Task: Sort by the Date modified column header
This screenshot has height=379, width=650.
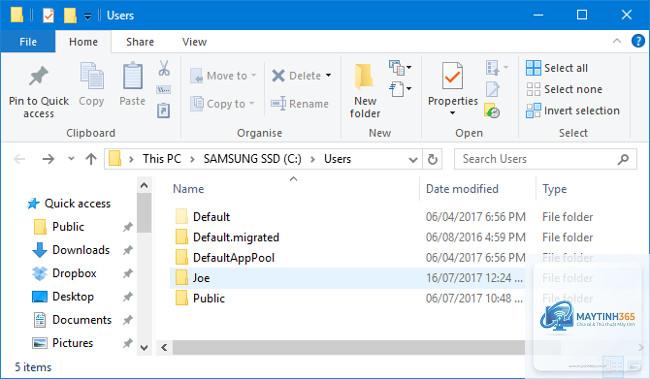Action: tap(462, 189)
